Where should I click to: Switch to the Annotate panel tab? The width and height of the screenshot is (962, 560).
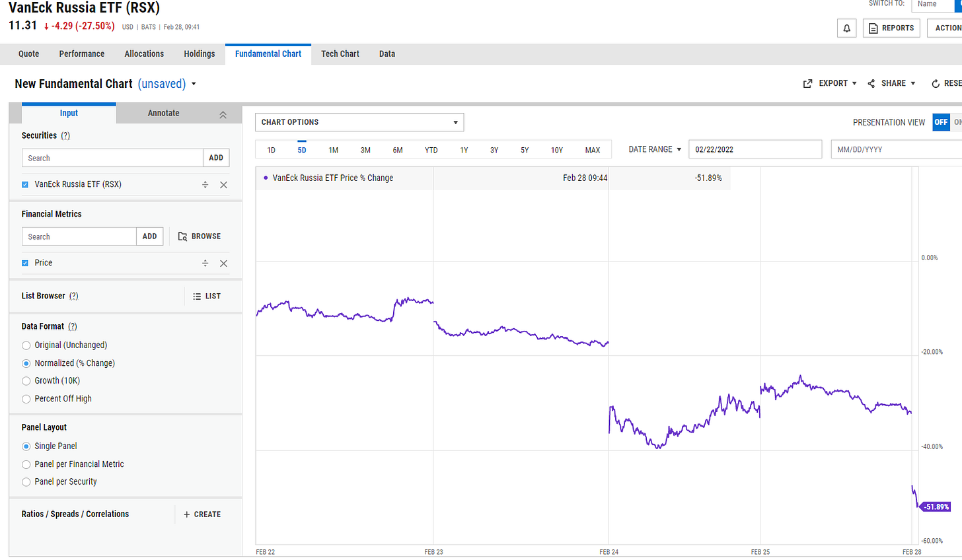point(164,114)
